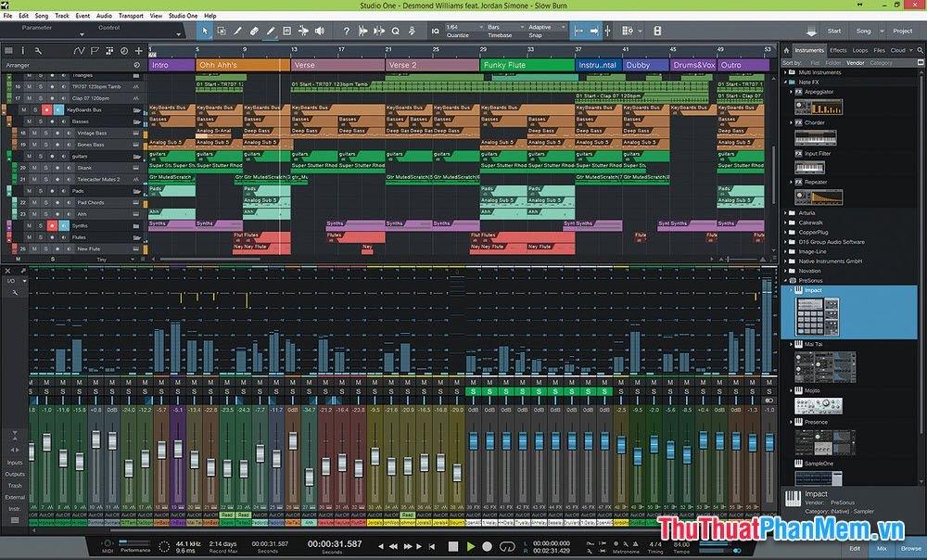Image resolution: width=927 pixels, height=560 pixels.
Task: Select the Split tool
Action: point(237,31)
